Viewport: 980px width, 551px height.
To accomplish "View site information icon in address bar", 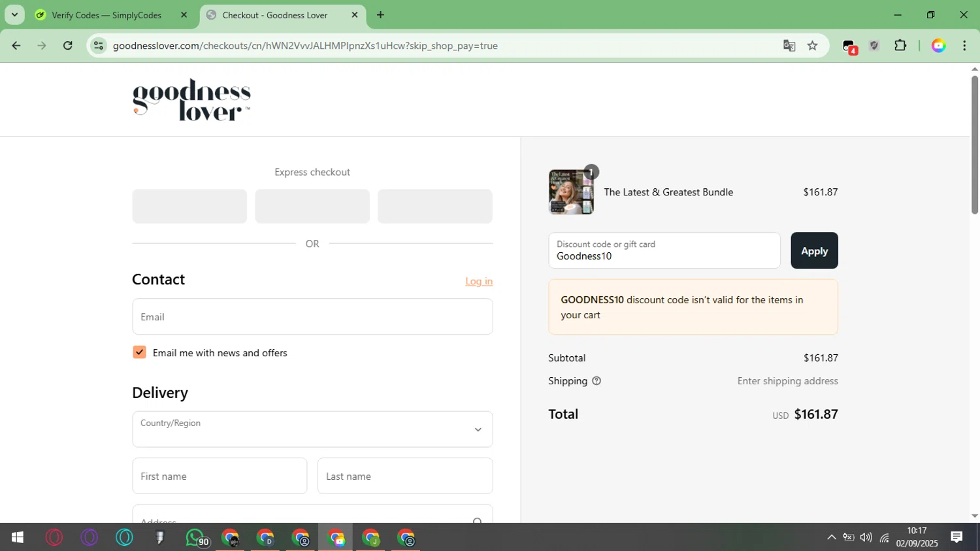I will 99,46.
